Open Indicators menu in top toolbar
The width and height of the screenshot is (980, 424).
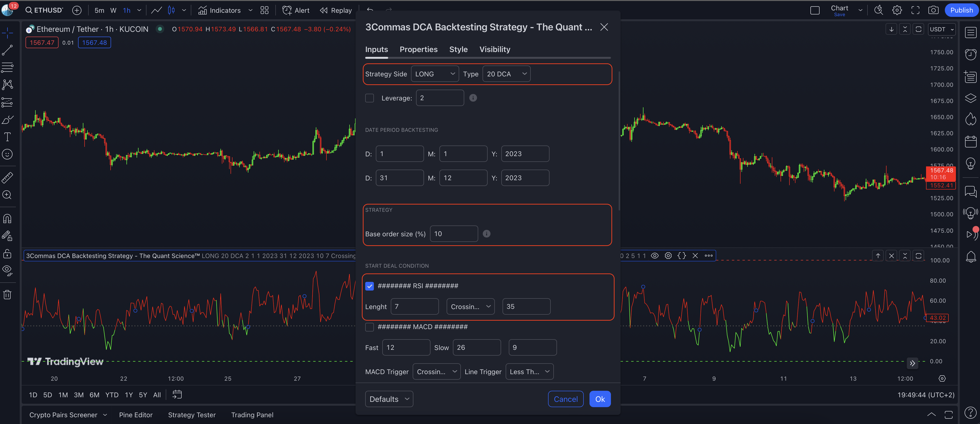[x=219, y=10]
